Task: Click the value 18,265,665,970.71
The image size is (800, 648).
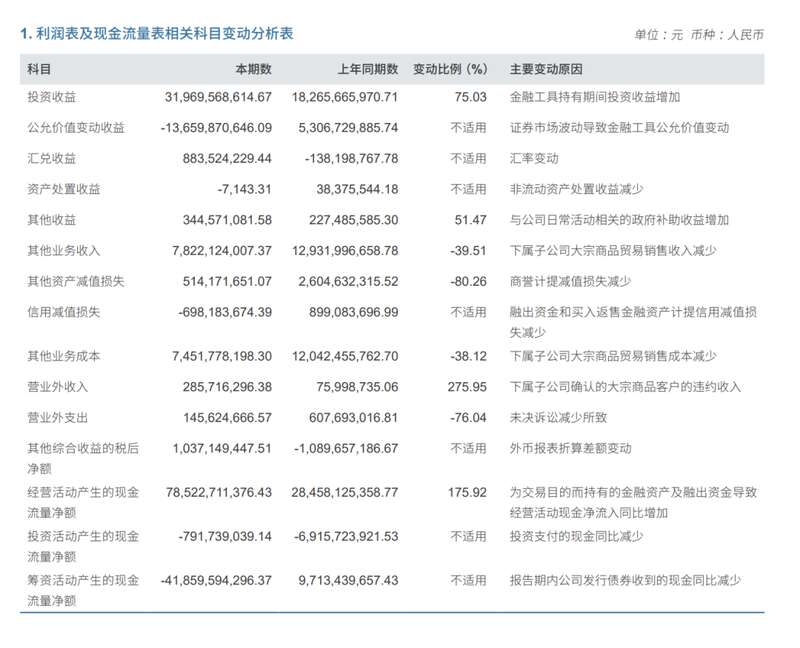Action: tap(345, 97)
